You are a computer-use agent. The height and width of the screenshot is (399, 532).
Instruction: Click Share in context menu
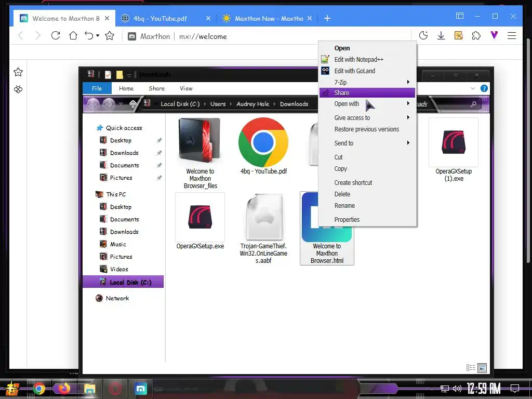click(367, 92)
